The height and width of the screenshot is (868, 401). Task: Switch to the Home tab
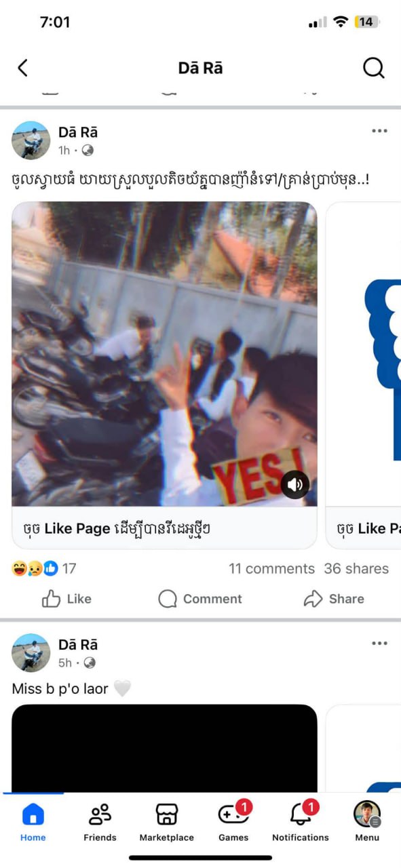33,822
